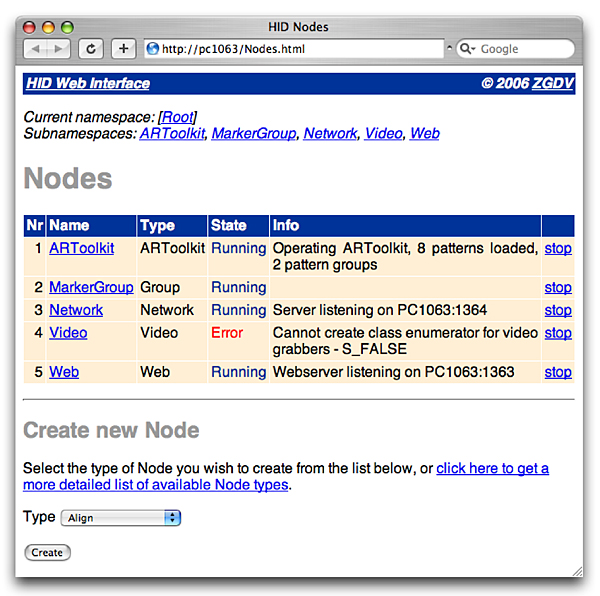
Task: Click the Nr column header
Action: (x=35, y=226)
